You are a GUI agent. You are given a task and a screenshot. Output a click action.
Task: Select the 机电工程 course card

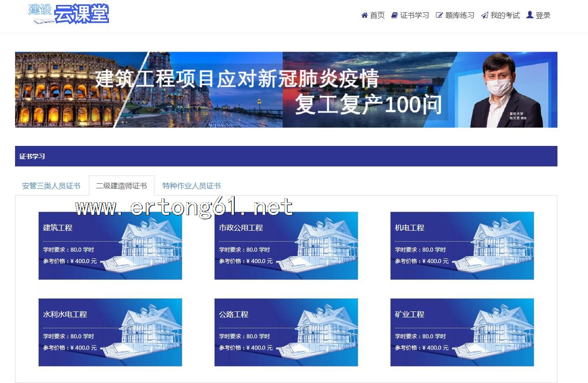point(462,246)
